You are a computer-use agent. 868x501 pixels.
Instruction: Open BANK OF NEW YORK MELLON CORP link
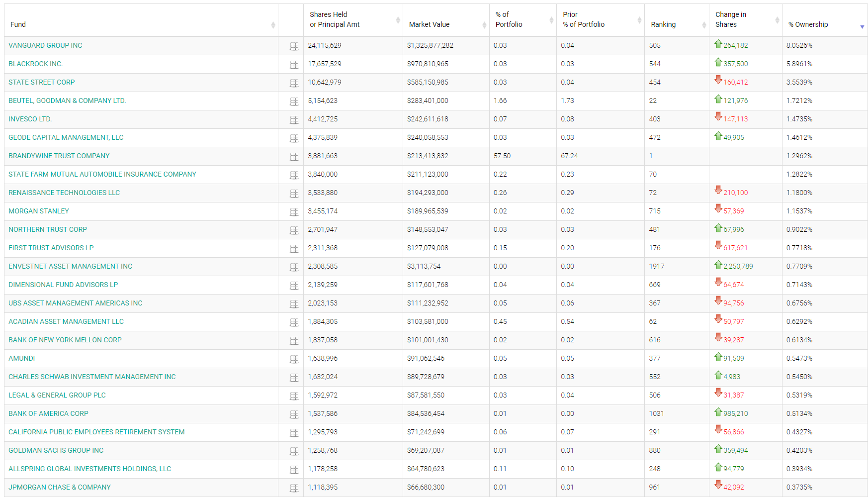pos(65,340)
